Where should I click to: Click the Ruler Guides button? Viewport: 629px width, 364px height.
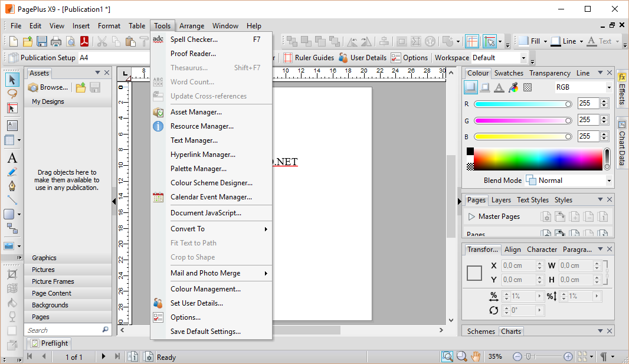309,58
